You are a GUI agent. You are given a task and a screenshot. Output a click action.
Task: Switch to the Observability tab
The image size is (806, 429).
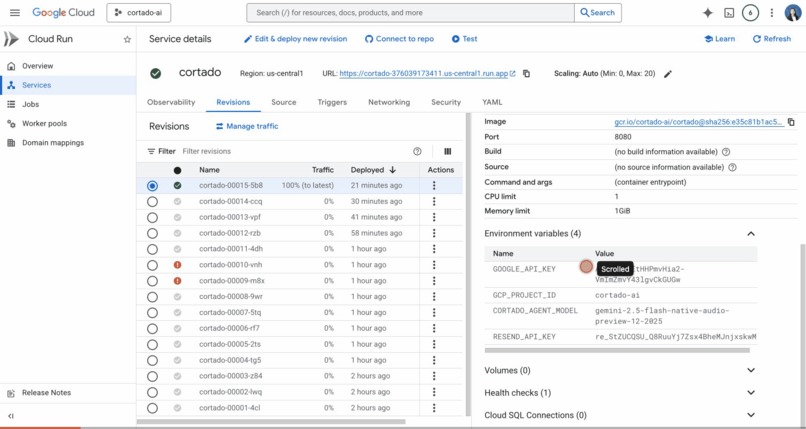(171, 102)
